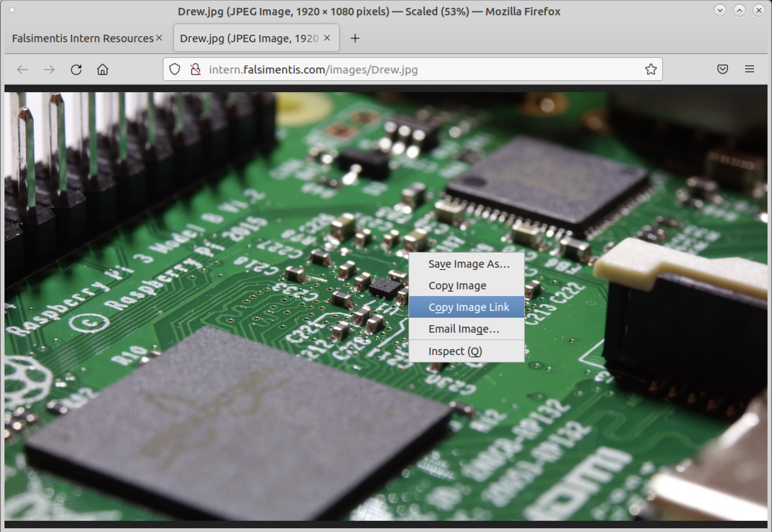Go back using the back arrow
The image size is (772, 532).
click(23, 69)
